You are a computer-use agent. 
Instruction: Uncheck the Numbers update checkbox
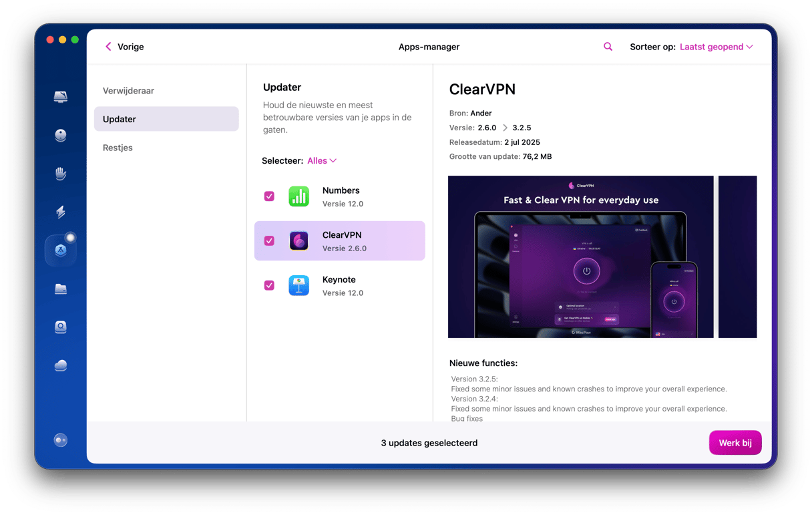click(269, 196)
